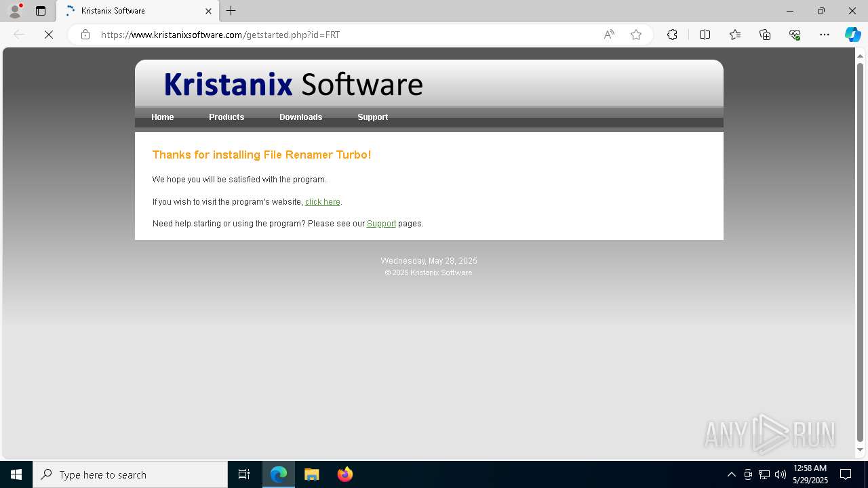The height and width of the screenshot is (488, 868).
Task: Add page to favorites star
Action: click(636, 35)
